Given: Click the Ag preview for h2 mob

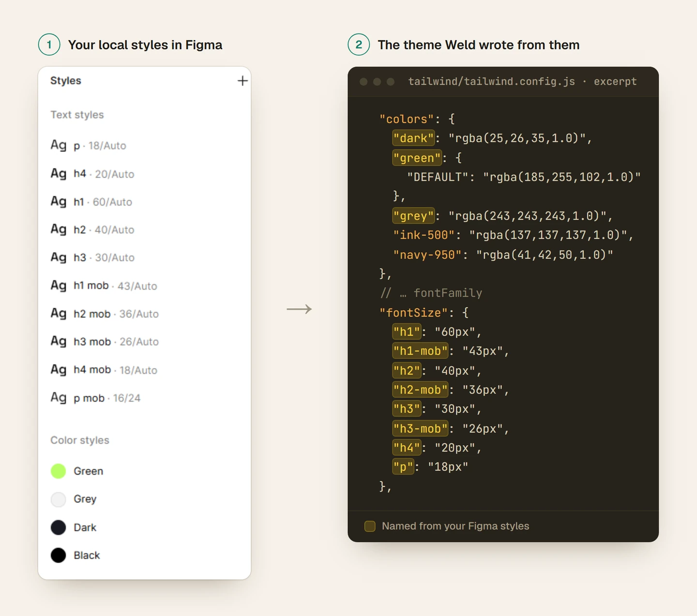Looking at the screenshot, I should [x=59, y=314].
